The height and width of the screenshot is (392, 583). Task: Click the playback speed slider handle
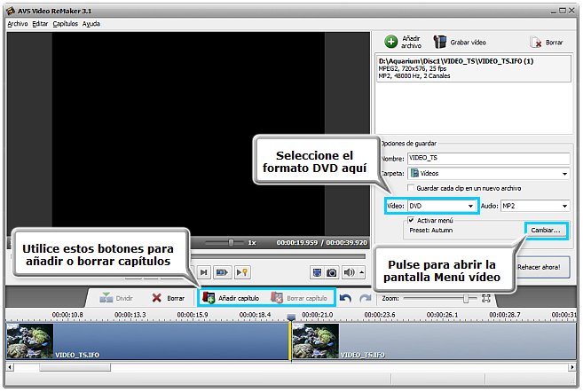[231, 243]
